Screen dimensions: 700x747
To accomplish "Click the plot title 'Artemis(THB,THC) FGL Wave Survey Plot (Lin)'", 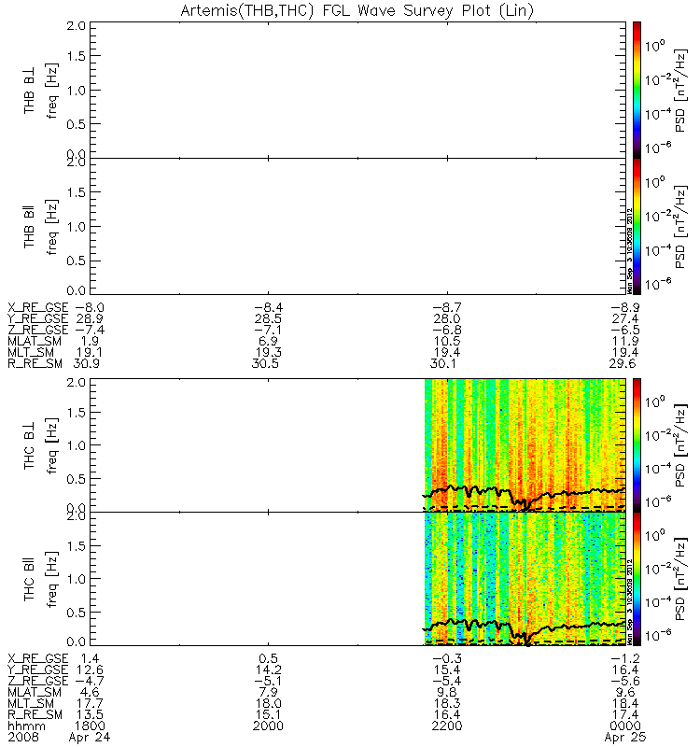I will coord(357,10).
